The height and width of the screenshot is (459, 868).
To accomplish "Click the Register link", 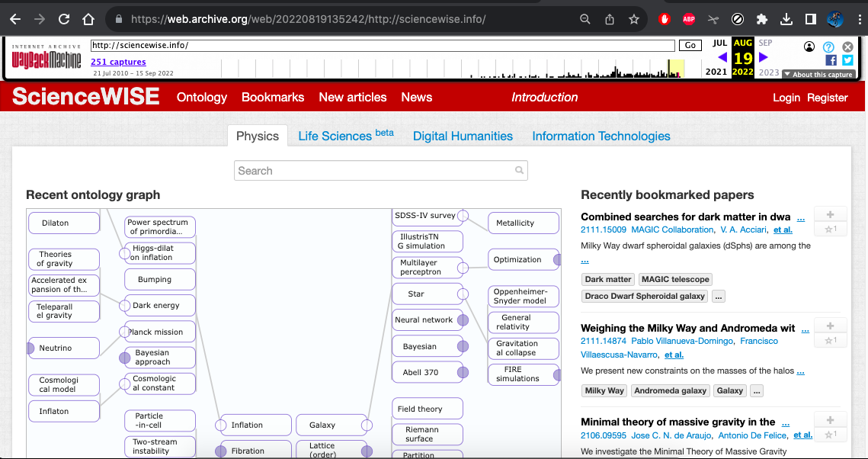I will 827,98.
